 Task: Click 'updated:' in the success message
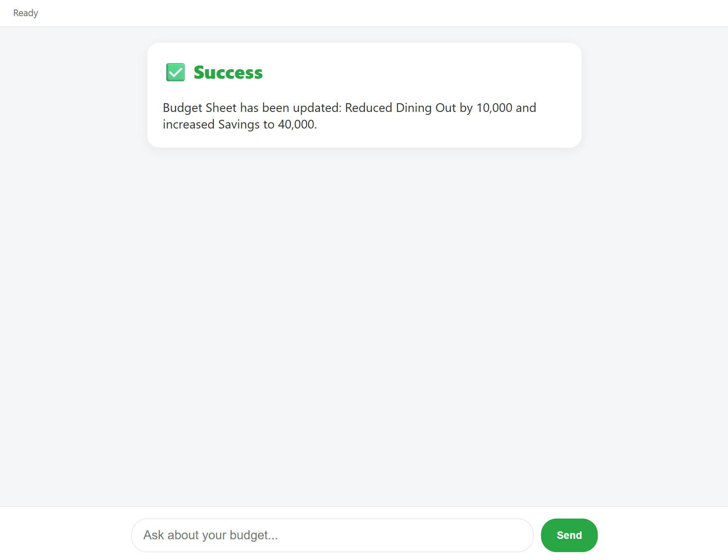317,108
